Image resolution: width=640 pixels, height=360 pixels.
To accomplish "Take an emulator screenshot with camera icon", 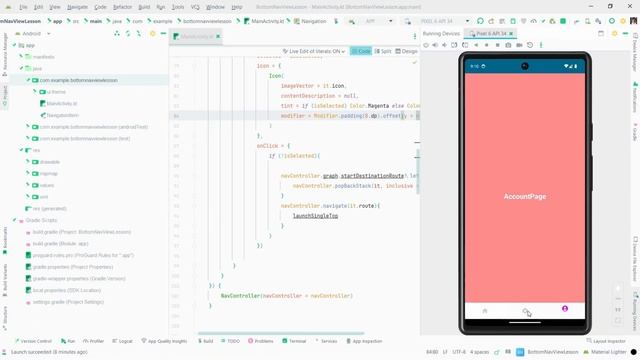I will [508, 45].
